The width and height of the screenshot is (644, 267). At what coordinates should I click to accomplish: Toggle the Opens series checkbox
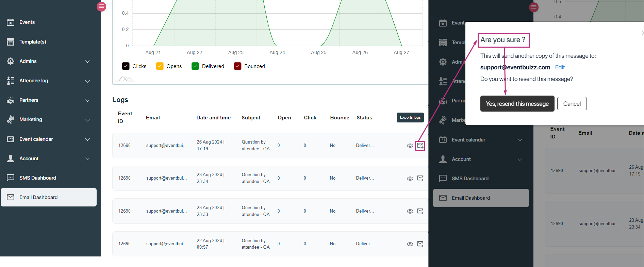coord(160,66)
